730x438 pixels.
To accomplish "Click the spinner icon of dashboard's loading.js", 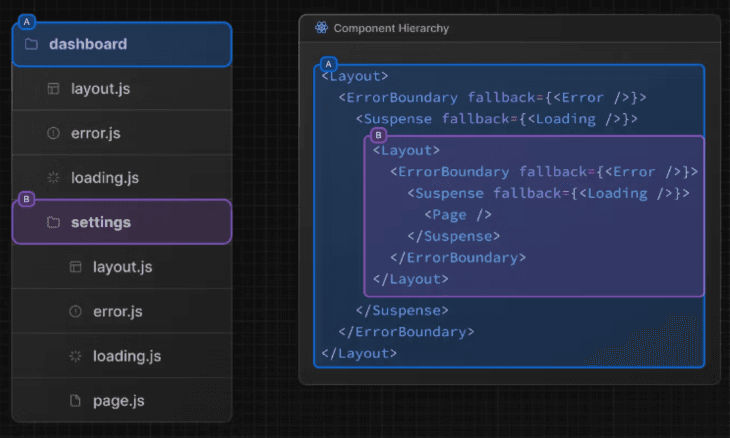I will [53, 178].
